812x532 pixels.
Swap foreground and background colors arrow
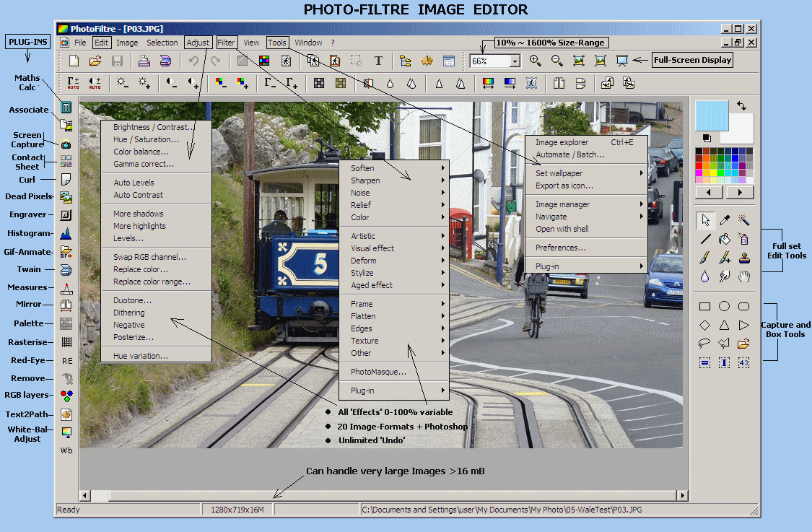741,105
